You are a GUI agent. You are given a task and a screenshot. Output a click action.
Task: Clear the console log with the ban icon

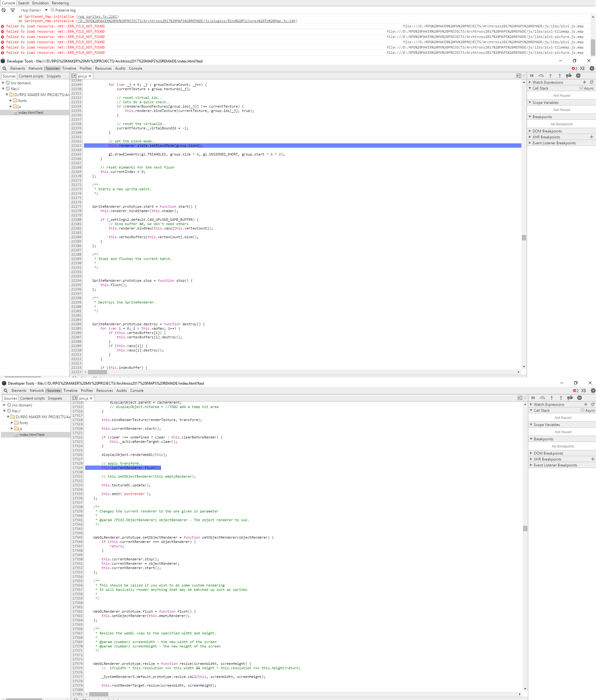point(4,10)
